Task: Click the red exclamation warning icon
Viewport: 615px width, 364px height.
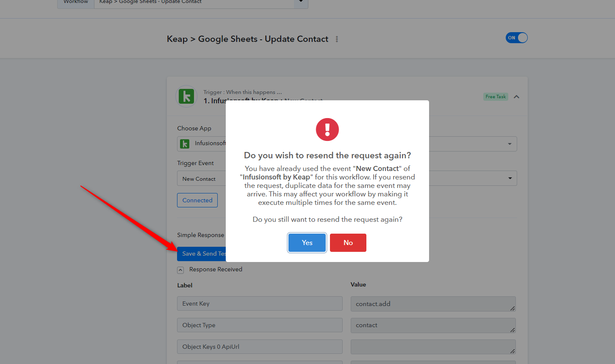Action: pyautogui.click(x=327, y=130)
